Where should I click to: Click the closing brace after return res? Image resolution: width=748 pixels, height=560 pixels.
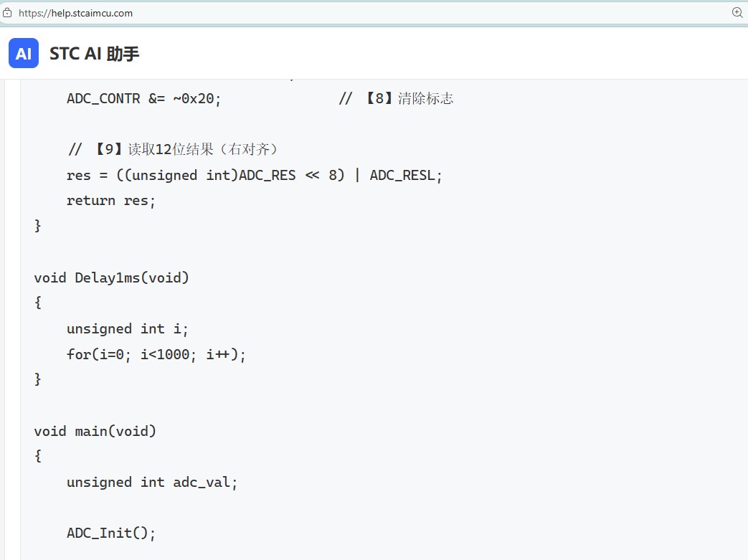pos(38,226)
